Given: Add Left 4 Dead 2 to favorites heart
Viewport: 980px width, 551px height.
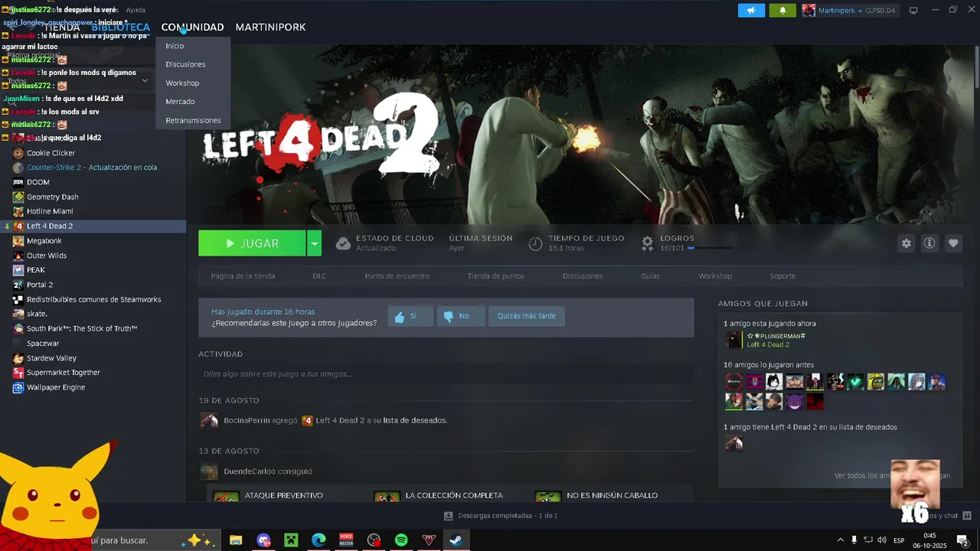Looking at the screenshot, I should pyautogui.click(x=953, y=243).
